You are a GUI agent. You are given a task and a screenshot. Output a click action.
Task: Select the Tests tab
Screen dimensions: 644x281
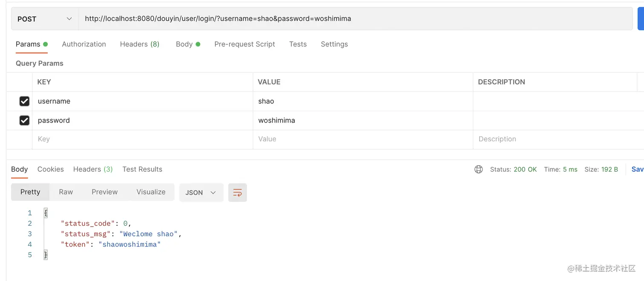pyautogui.click(x=298, y=44)
